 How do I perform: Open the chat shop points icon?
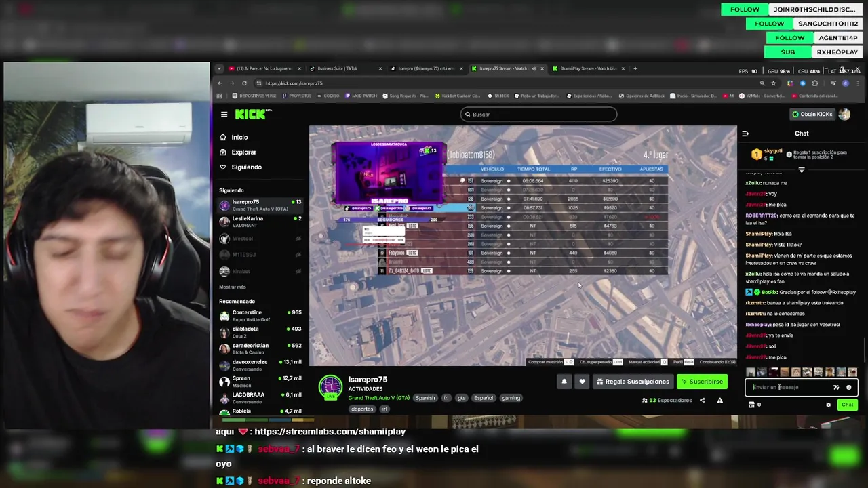(x=751, y=405)
